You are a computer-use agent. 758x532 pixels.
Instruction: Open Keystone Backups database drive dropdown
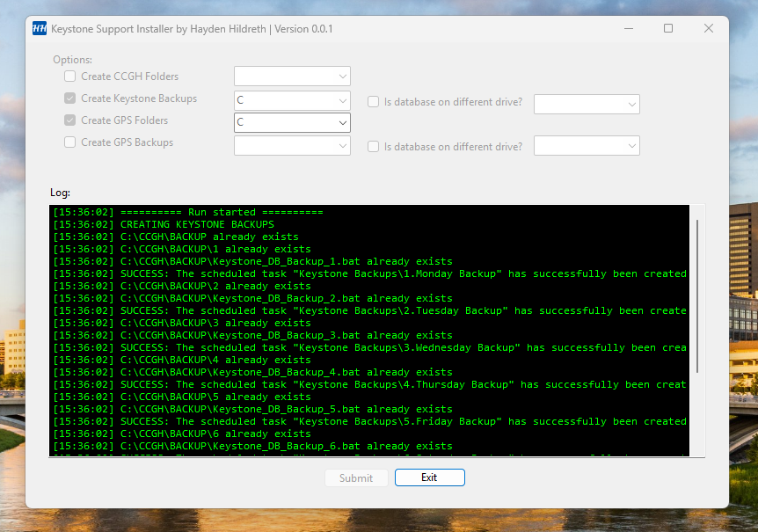click(x=587, y=105)
